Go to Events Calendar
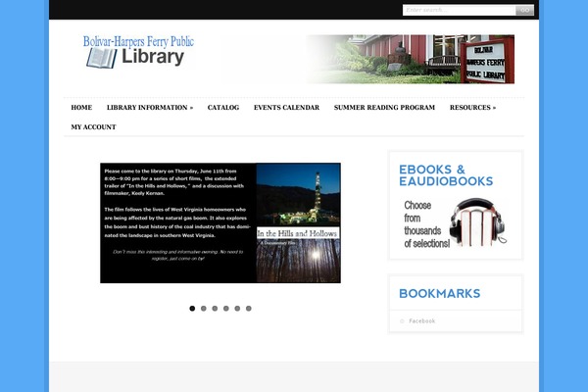 click(x=286, y=108)
